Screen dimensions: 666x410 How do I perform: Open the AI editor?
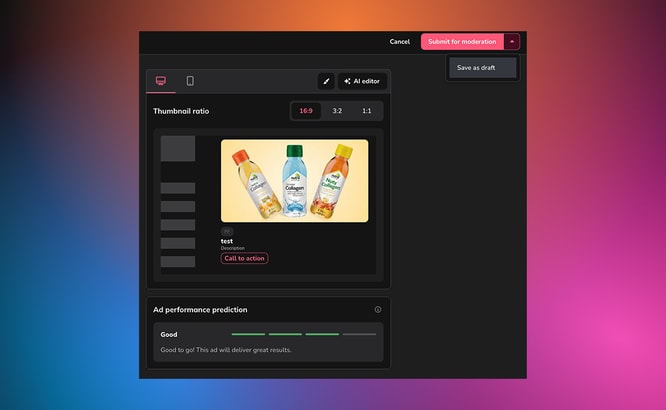click(x=362, y=81)
